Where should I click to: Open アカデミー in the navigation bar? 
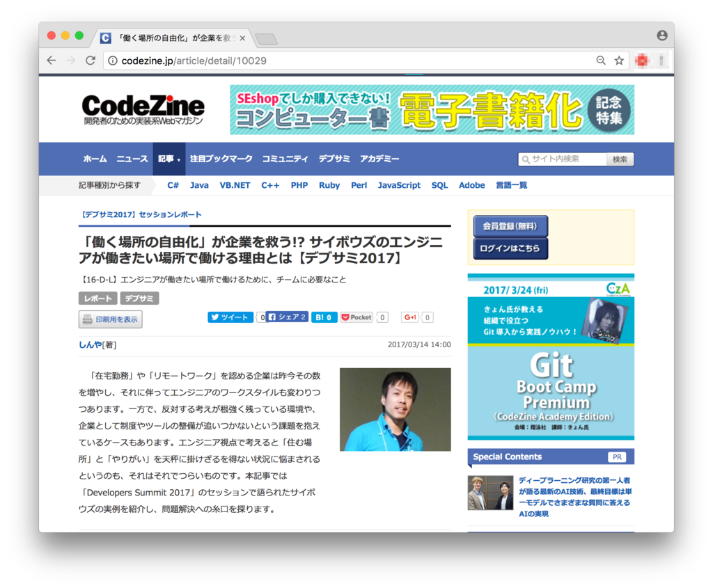pyautogui.click(x=379, y=159)
